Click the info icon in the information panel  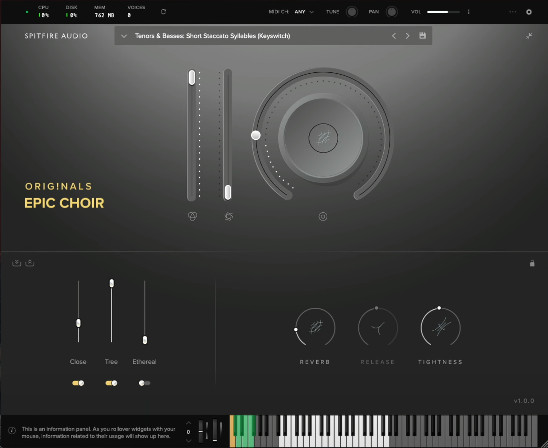coord(12,431)
